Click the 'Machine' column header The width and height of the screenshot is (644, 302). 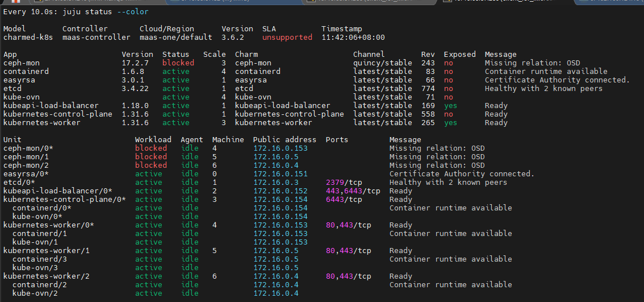click(x=228, y=139)
